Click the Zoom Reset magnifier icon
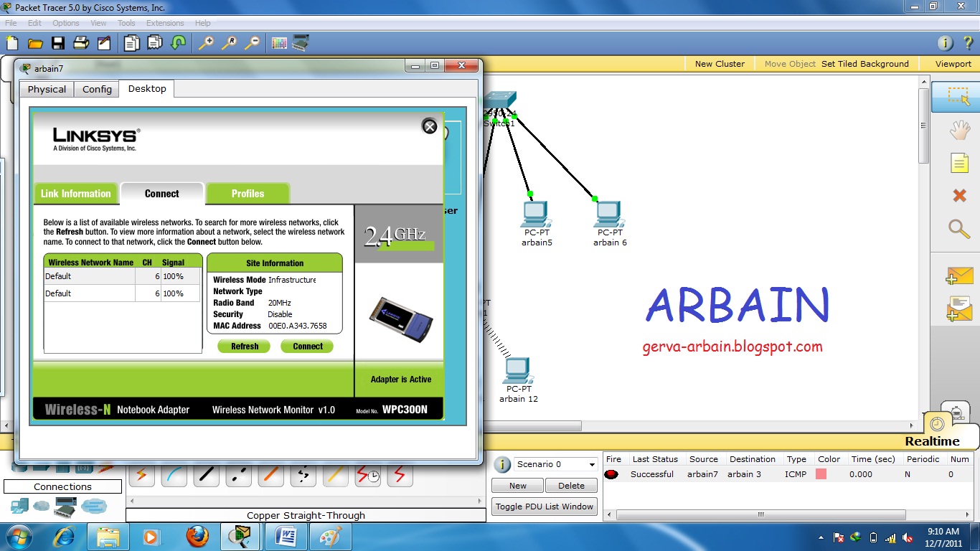The height and width of the screenshot is (551, 980). 229,43
